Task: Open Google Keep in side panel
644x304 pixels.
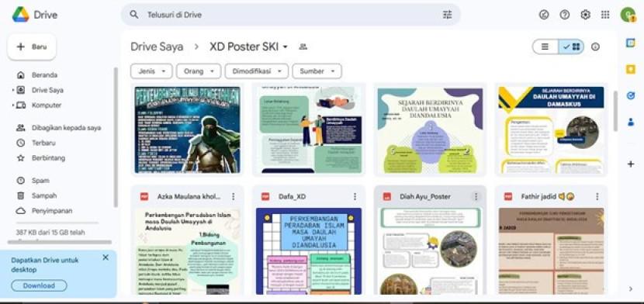Action: click(x=631, y=69)
